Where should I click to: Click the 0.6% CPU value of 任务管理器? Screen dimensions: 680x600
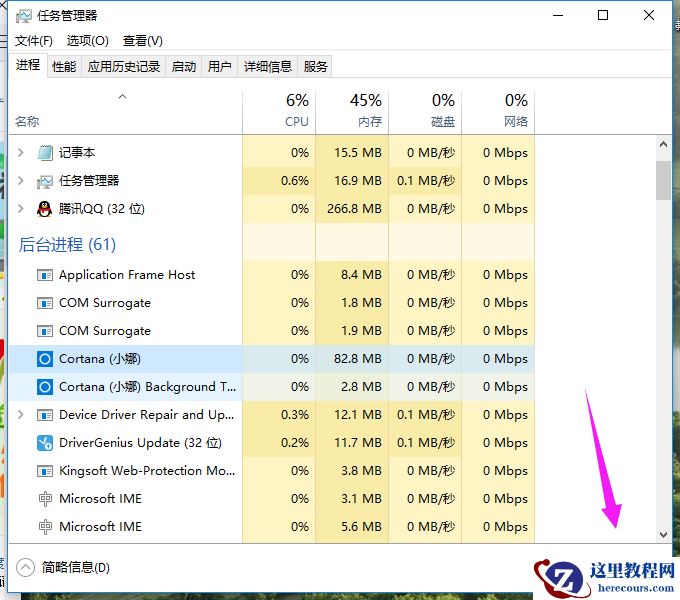(x=295, y=181)
